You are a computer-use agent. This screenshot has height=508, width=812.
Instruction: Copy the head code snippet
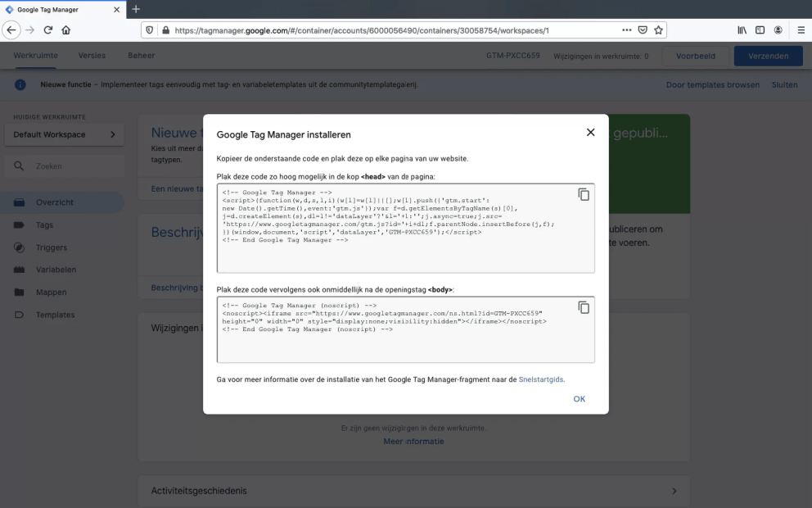point(584,194)
